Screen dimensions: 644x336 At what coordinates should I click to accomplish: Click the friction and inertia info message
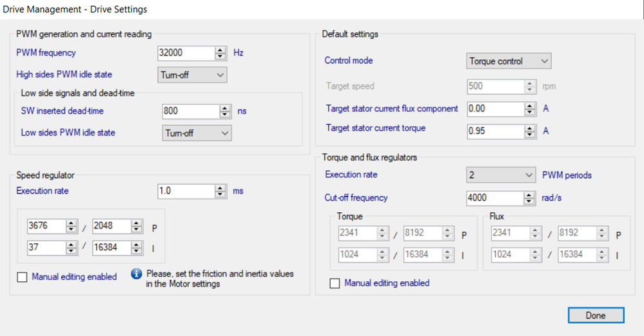point(220,279)
